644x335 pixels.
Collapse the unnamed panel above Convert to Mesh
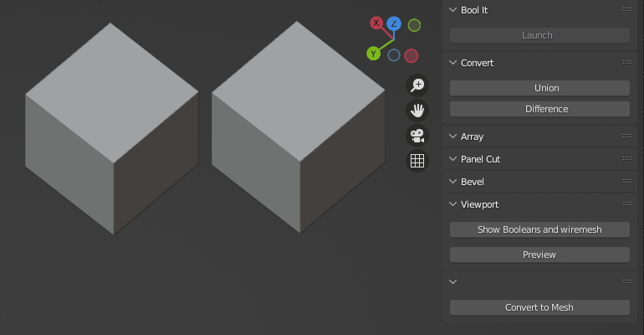453,281
